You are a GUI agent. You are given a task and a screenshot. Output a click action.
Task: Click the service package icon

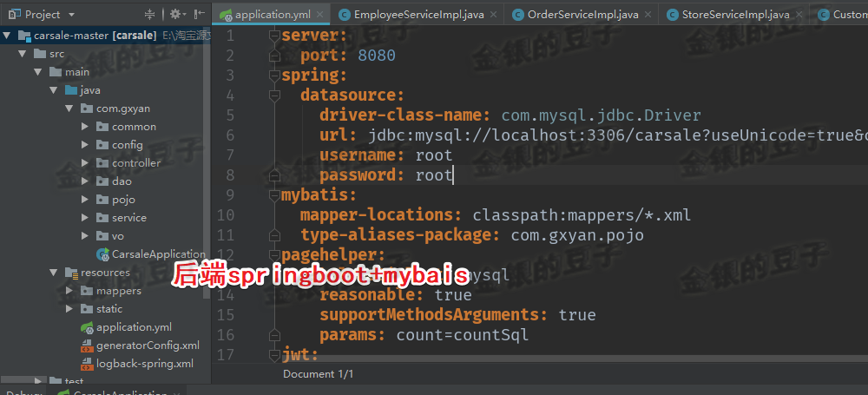click(x=102, y=218)
